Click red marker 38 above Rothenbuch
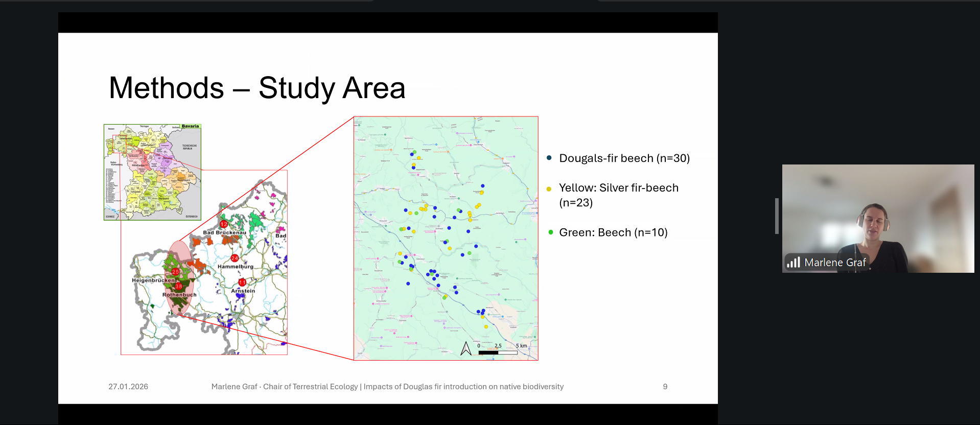 coord(178,287)
